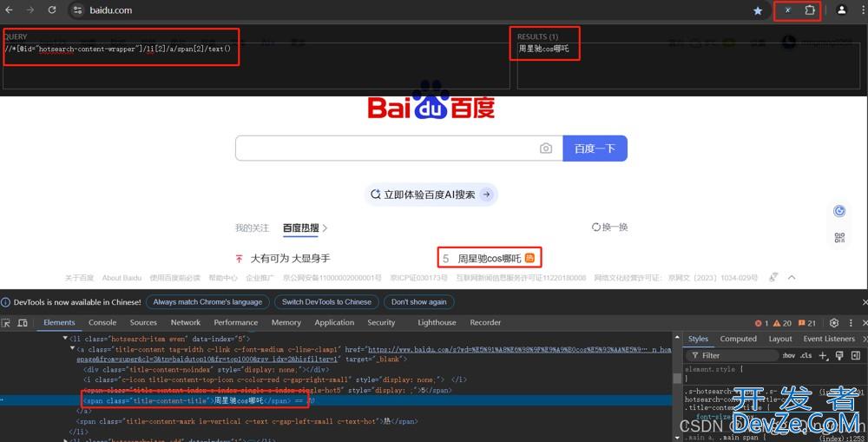Screen dimensions: 868x442
Task: Click Always match Chrome's language
Action: coord(207,302)
